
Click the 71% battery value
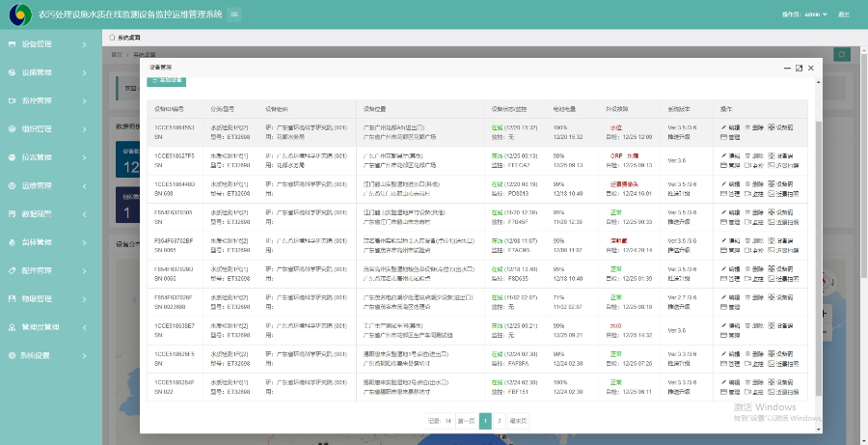(559, 297)
